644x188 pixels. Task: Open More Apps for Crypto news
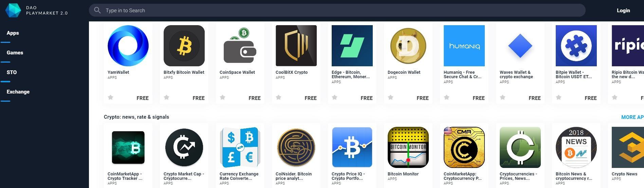[632, 117]
